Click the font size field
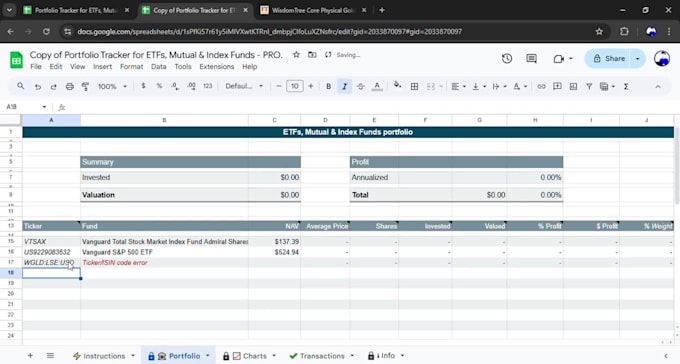This screenshot has height=364, width=680. (x=294, y=86)
